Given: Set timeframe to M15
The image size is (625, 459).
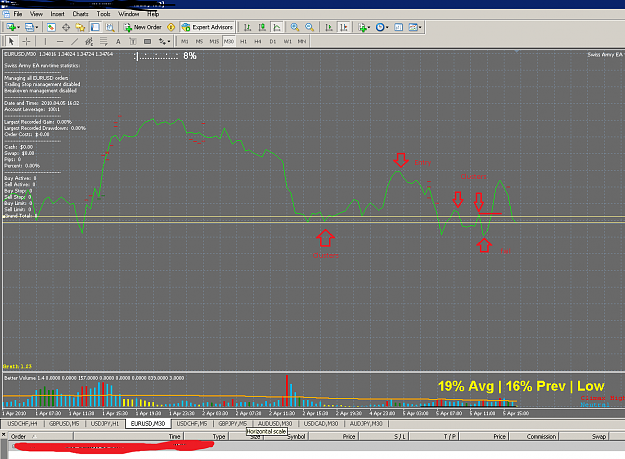Looking at the screenshot, I should click(214, 41).
